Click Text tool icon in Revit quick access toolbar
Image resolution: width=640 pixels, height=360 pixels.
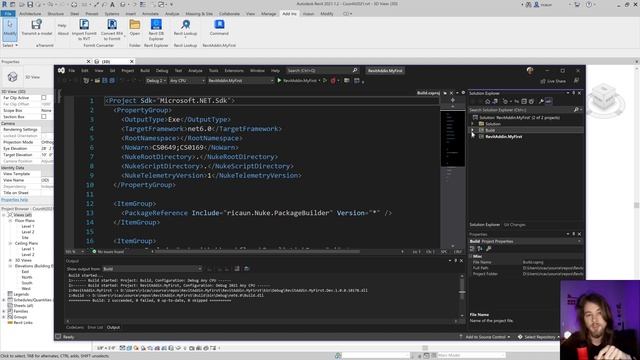coord(112,4)
